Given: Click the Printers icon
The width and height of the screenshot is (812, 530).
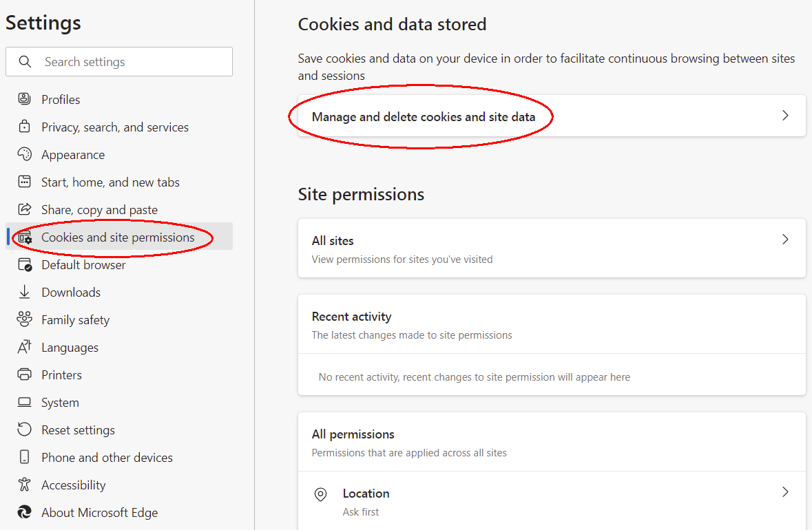Looking at the screenshot, I should pyautogui.click(x=25, y=374).
